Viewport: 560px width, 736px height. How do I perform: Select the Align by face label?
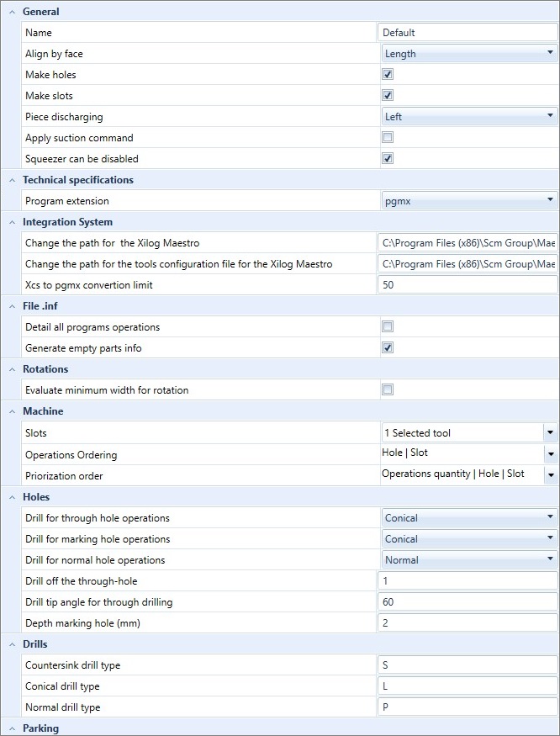[54, 54]
